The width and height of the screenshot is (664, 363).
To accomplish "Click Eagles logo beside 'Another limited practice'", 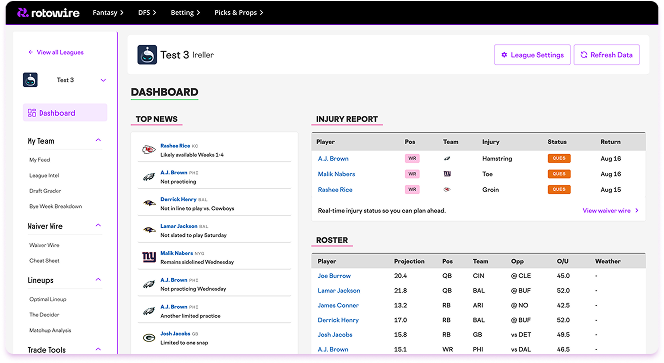I will tap(149, 311).
